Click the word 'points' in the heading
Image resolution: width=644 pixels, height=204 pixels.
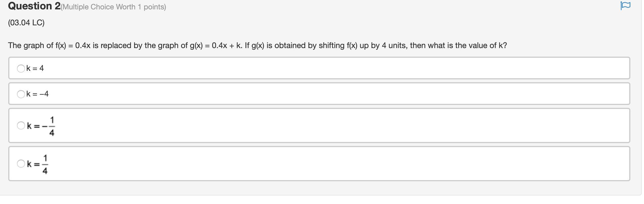pyautogui.click(x=154, y=7)
